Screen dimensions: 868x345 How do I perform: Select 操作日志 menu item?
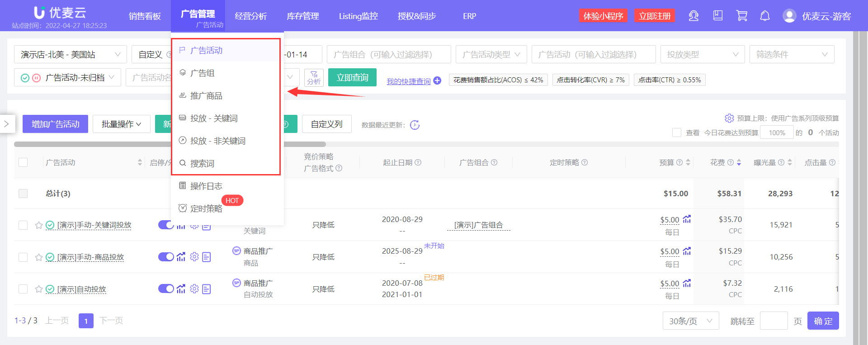pyautogui.click(x=227, y=186)
